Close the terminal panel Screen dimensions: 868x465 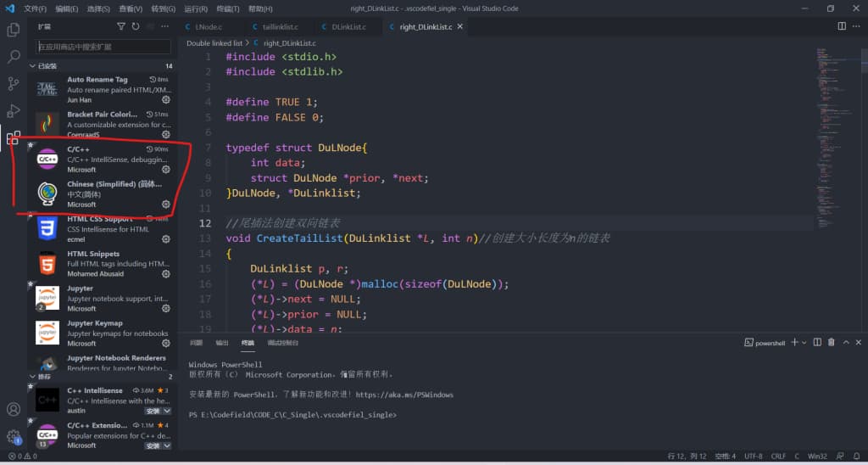click(859, 343)
